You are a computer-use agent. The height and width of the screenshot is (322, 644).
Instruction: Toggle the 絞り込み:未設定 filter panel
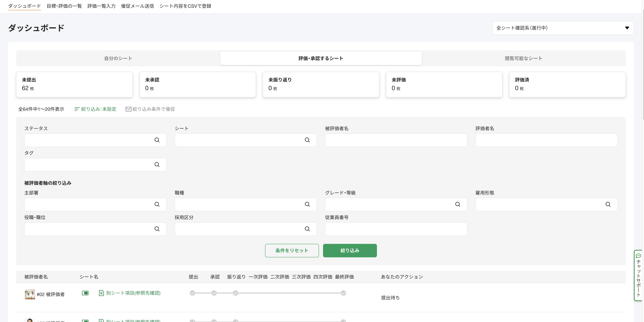(x=96, y=109)
